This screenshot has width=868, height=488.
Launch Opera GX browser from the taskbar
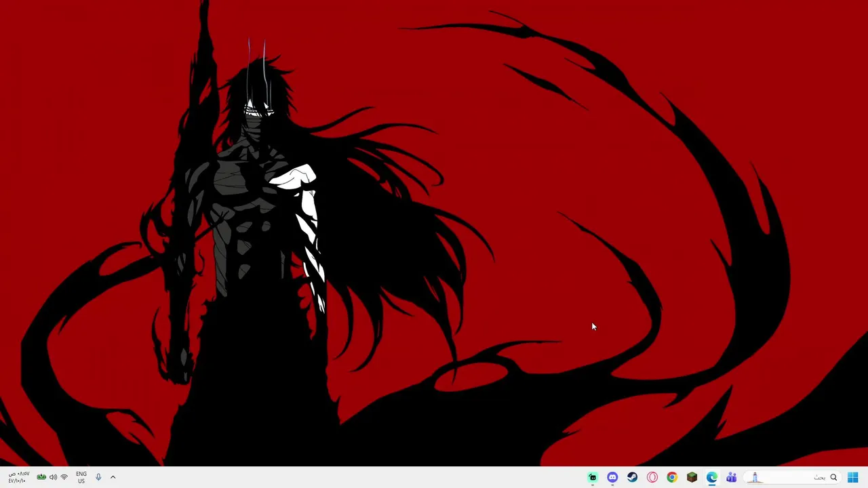coord(652,477)
